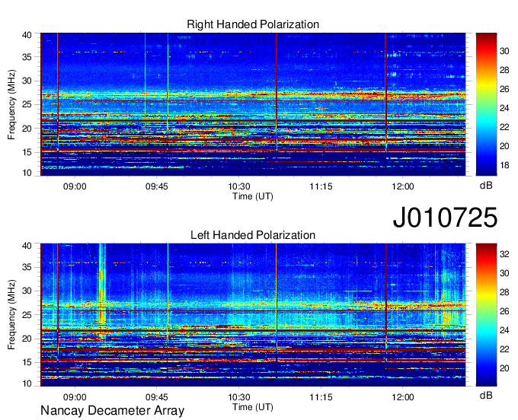Click the 15 frequency tick on bottom plot

click(x=27, y=363)
